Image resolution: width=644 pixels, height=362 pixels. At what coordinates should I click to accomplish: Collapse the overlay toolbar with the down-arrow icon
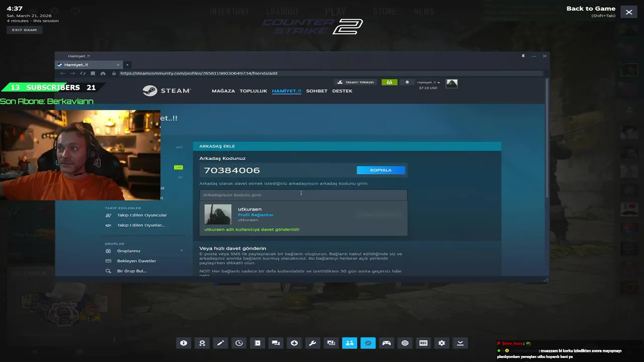pyautogui.click(x=460, y=343)
